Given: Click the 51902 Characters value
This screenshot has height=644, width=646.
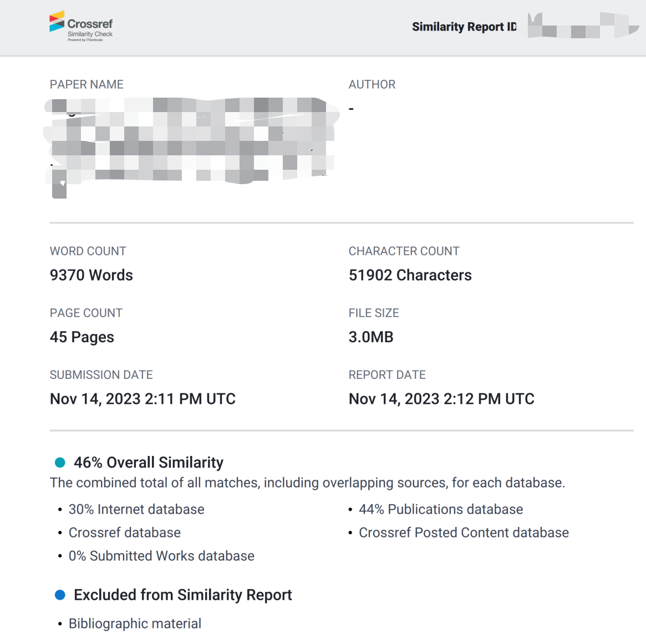Looking at the screenshot, I should 410,275.
